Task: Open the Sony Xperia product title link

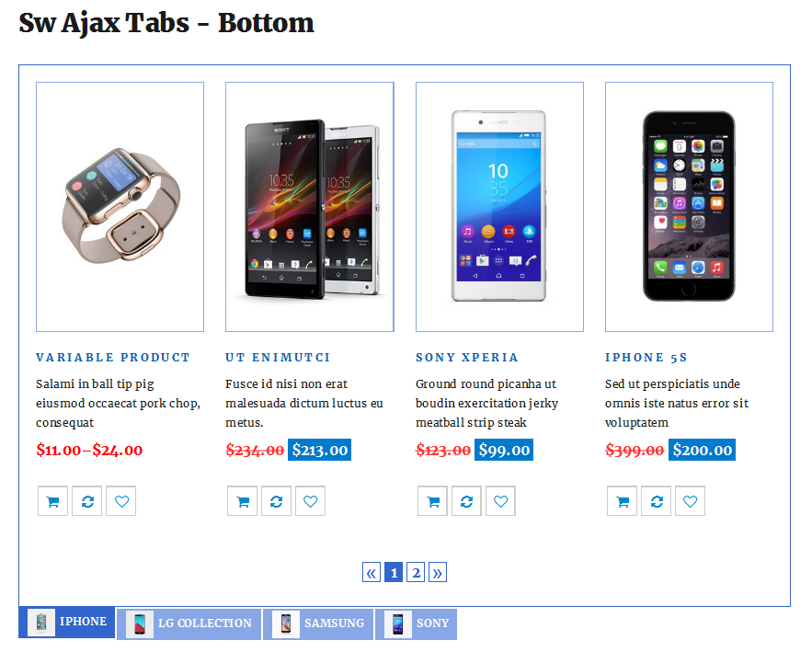Action: 466,358
